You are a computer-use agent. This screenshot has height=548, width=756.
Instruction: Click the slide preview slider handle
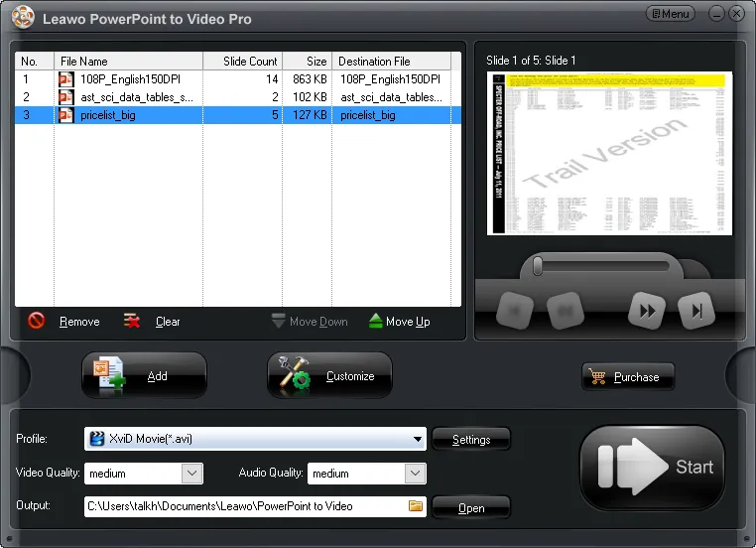538,266
